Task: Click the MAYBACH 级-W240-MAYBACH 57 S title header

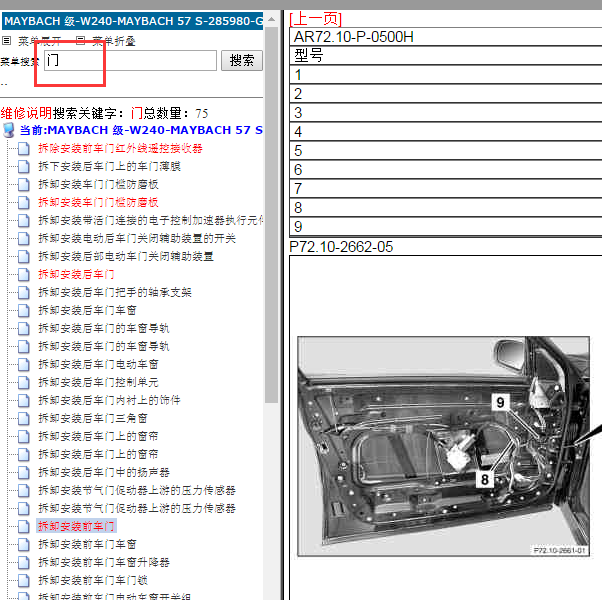Action: pyautogui.click(x=133, y=21)
